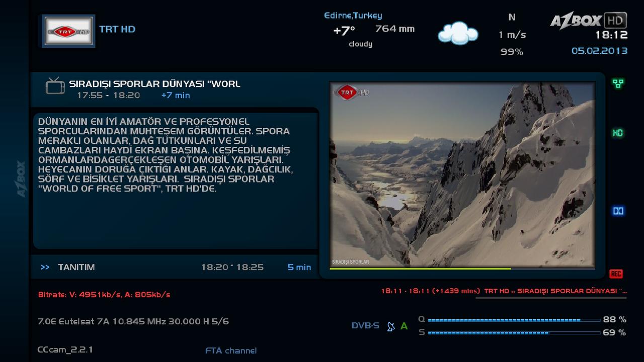Screen dimensions: 644x362
Task: Click the red Bitrate readout
Action: [x=104, y=295]
